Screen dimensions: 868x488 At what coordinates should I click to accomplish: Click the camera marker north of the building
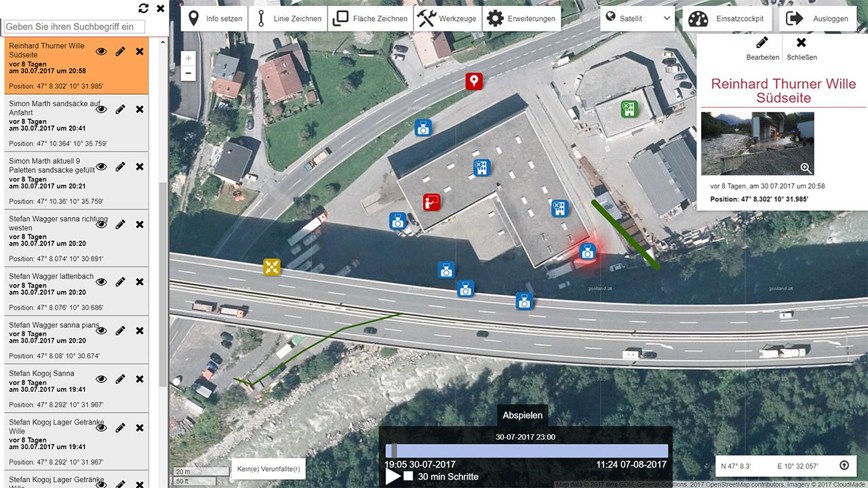(x=423, y=127)
